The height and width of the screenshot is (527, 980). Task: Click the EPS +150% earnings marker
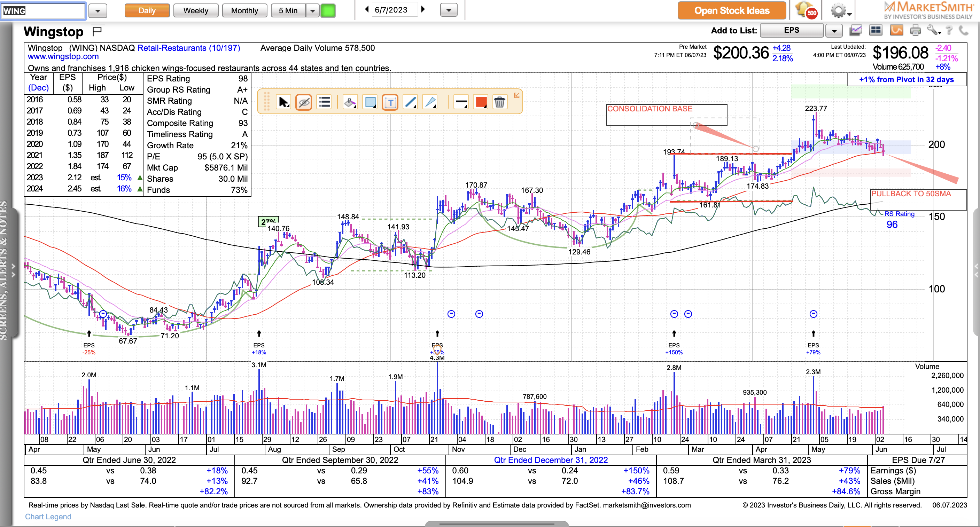(x=674, y=349)
